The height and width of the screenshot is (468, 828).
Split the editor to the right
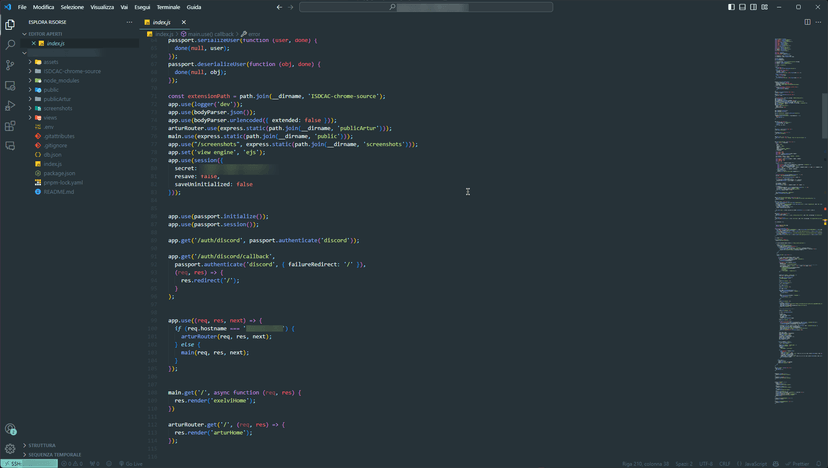pos(807,21)
